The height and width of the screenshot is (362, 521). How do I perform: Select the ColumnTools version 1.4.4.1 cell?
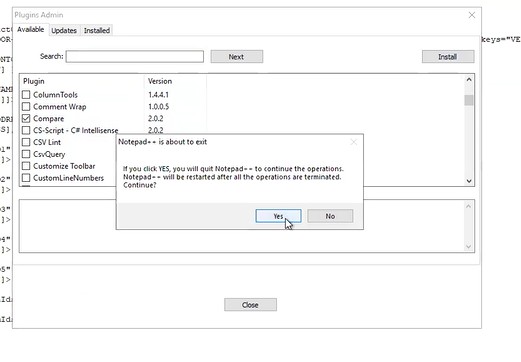(x=158, y=95)
